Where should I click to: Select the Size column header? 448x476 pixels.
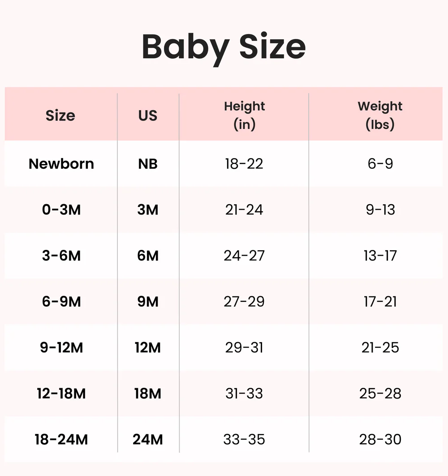tap(60, 116)
